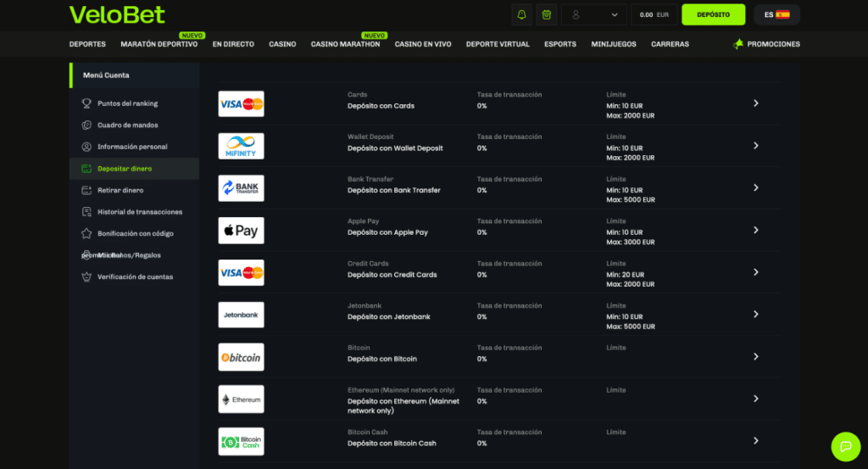868x469 pixels.
Task: Click the promociones megaphone icon
Action: point(738,44)
